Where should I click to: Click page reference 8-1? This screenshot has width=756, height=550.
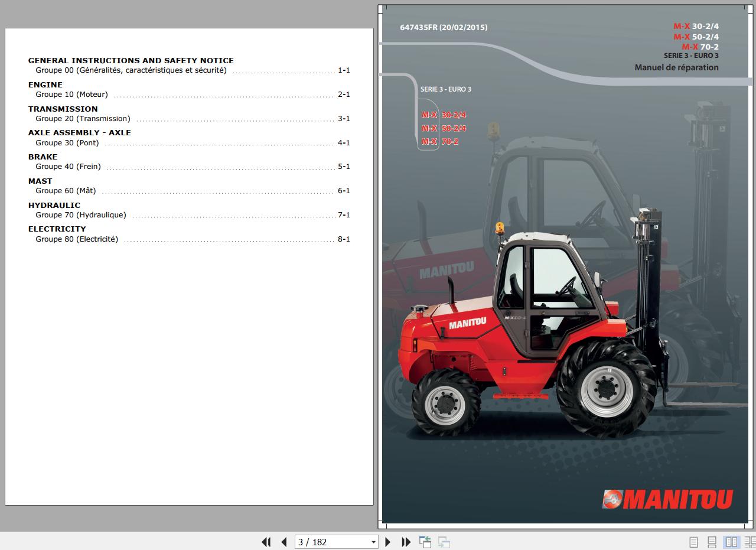click(x=344, y=239)
